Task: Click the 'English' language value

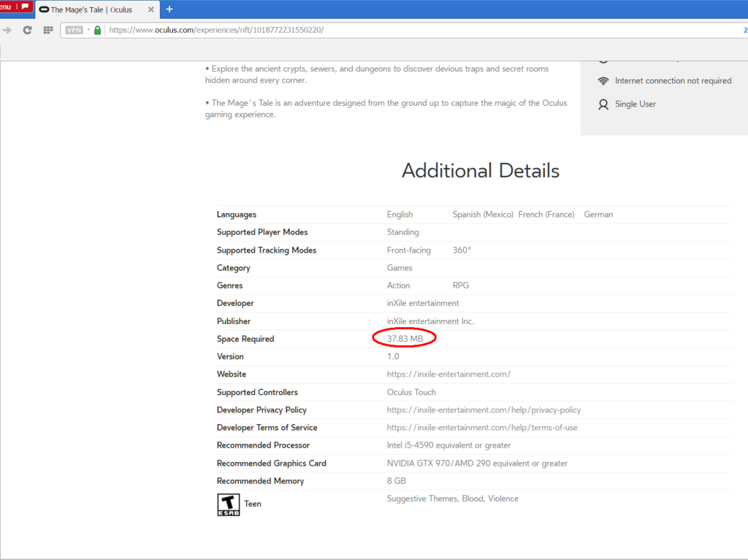Action: pos(400,215)
